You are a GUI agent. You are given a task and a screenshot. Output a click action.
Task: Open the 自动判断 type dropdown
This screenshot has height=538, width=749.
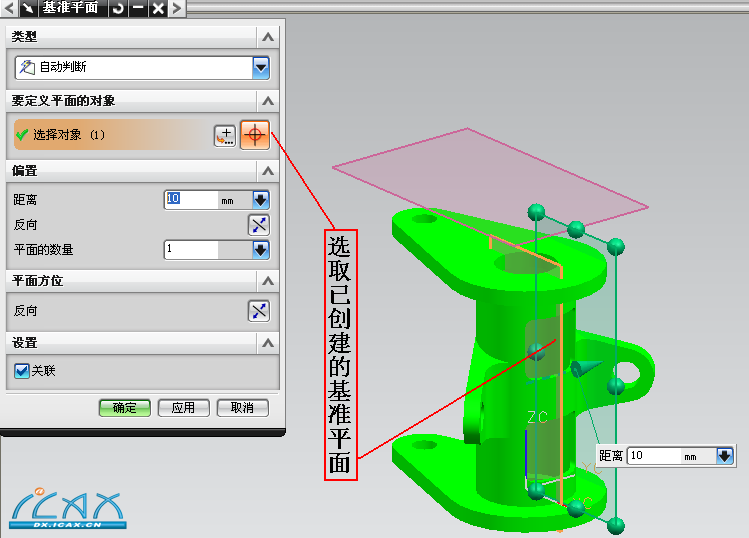click(261, 67)
